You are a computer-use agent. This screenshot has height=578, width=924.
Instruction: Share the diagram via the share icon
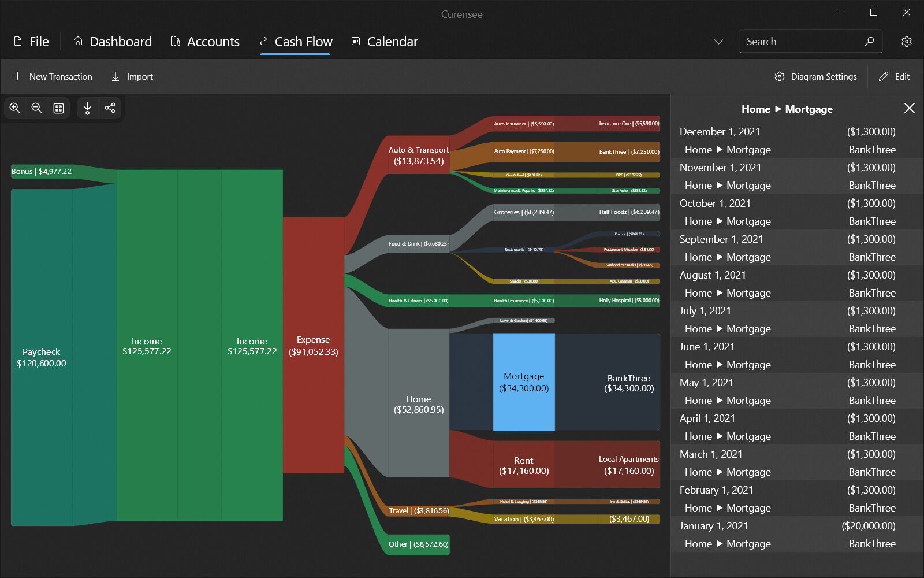[x=110, y=108]
